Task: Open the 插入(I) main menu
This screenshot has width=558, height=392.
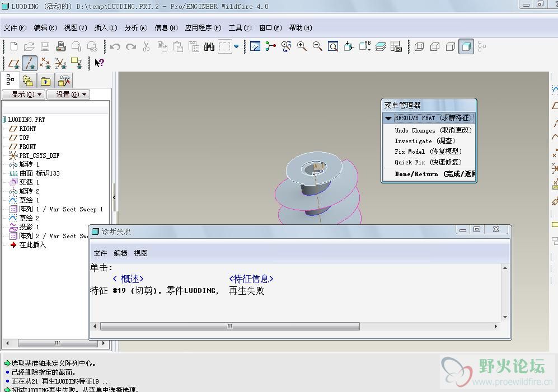Action: click(x=106, y=28)
